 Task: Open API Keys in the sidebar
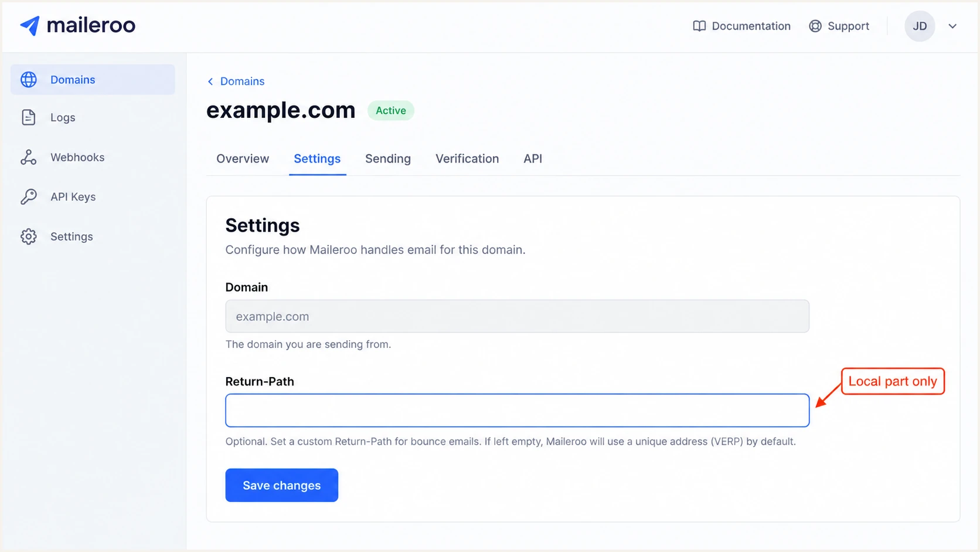(x=73, y=197)
